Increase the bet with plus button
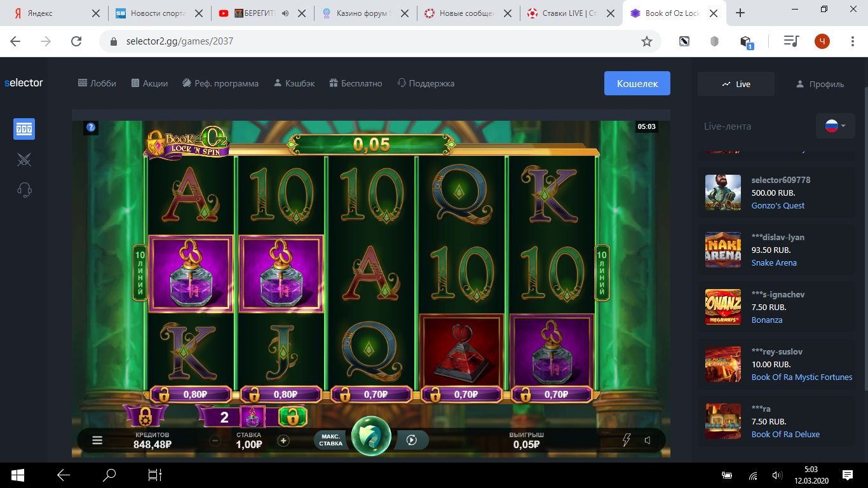The image size is (868, 488). pos(283,440)
